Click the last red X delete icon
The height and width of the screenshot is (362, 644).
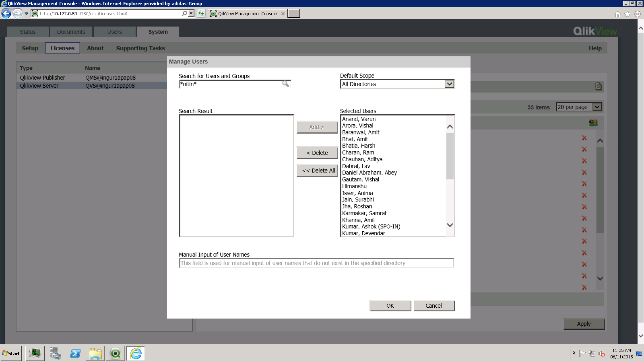(x=584, y=288)
